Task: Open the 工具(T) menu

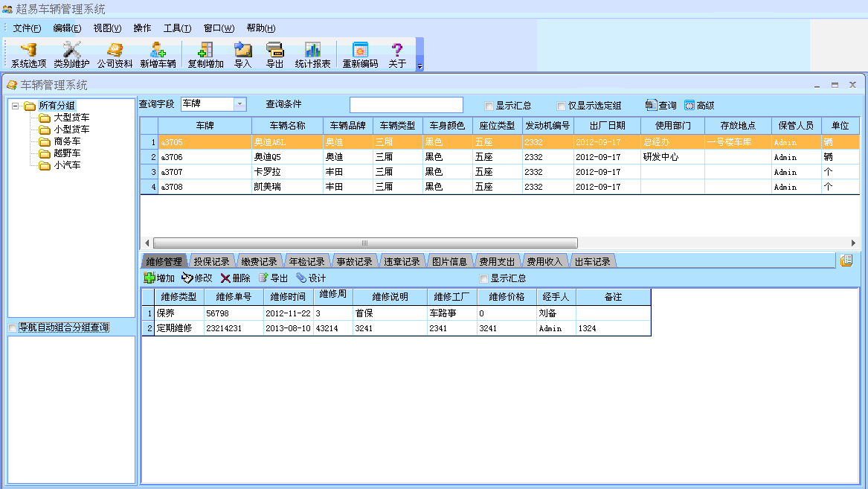Action: [x=177, y=28]
